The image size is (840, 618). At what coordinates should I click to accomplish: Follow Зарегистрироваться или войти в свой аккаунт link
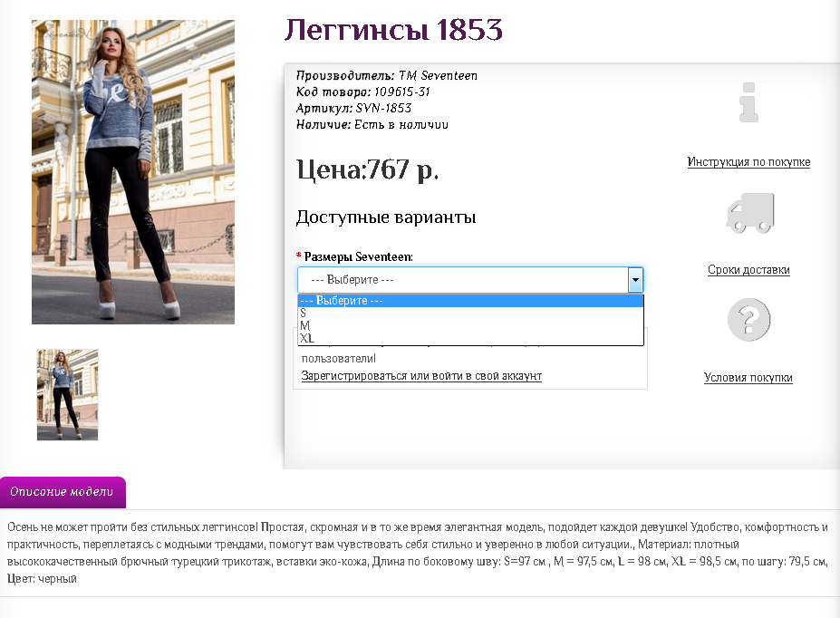tap(421, 375)
